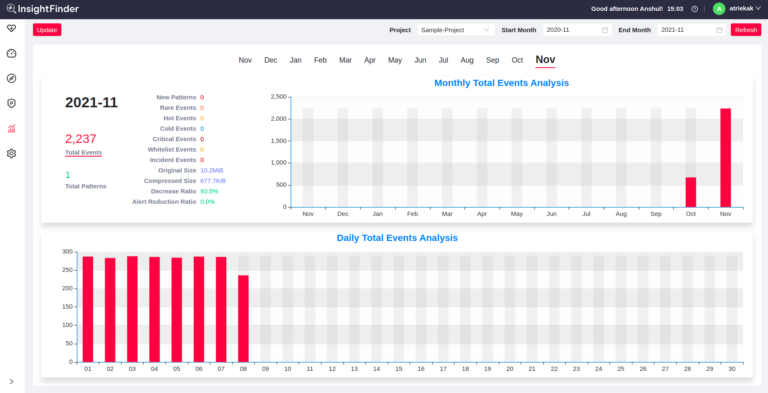768x393 pixels.
Task: Click the green user avatar A
Action: (x=719, y=8)
